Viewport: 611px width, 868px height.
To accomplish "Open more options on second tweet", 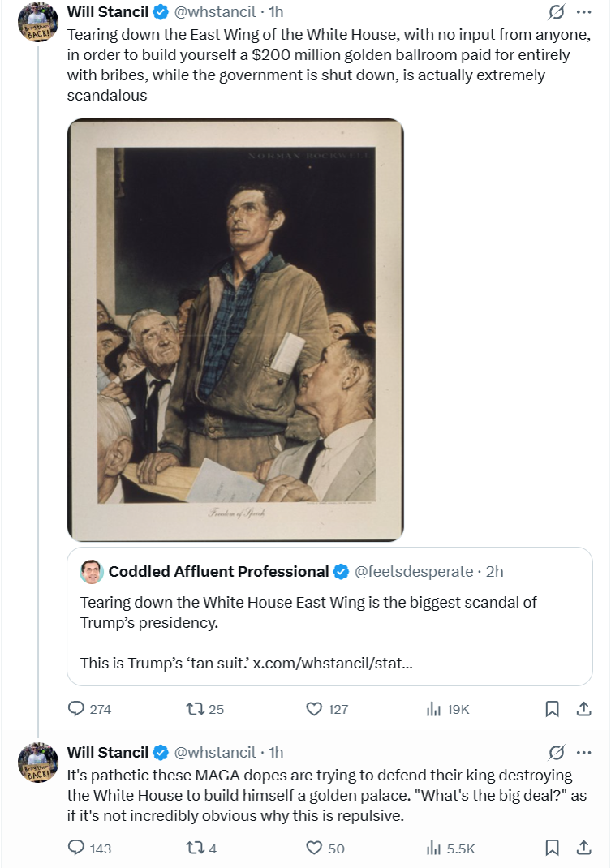I will tap(583, 752).
